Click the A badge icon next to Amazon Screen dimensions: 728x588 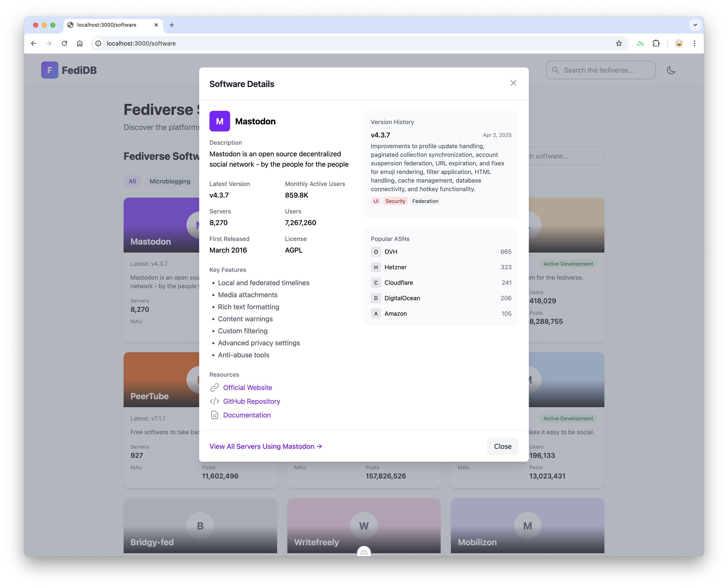(x=376, y=313)
